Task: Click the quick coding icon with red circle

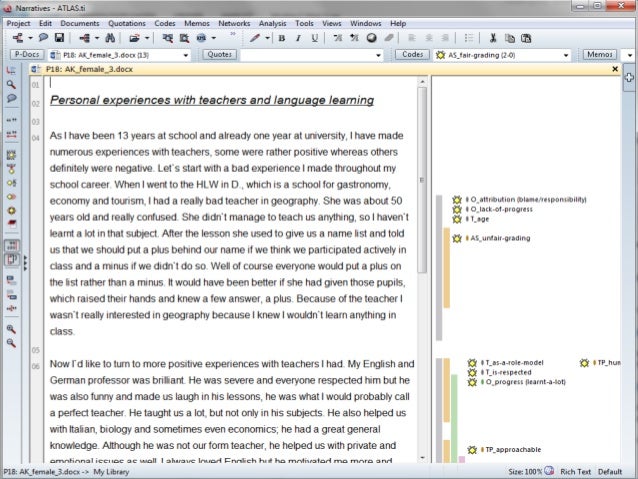Action: (x=11, y=197)
